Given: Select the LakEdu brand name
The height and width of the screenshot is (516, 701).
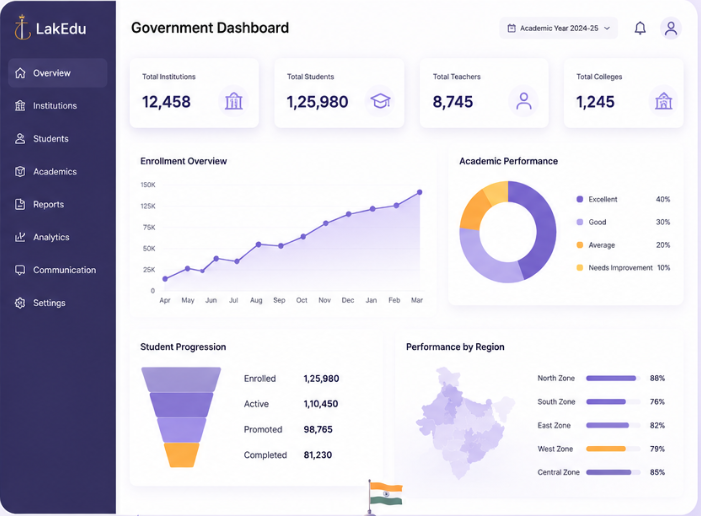Looking at the screenshot, I should pos(61,29).
